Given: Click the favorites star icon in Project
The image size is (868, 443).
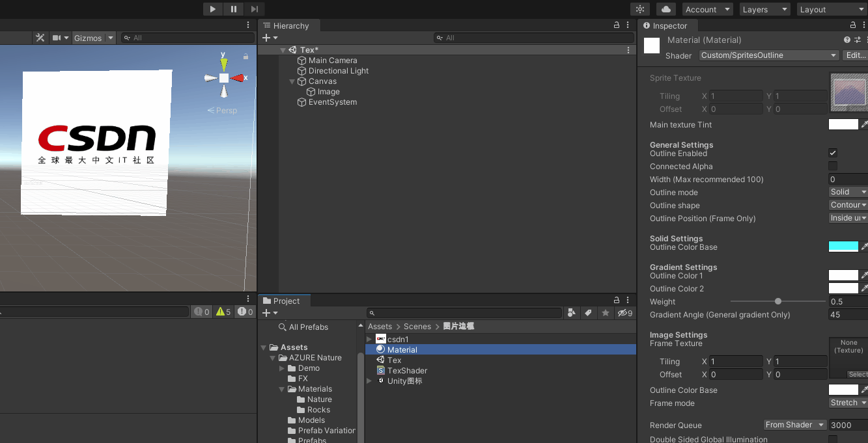Looking at the screenshot, I should [x=605, y=313].
